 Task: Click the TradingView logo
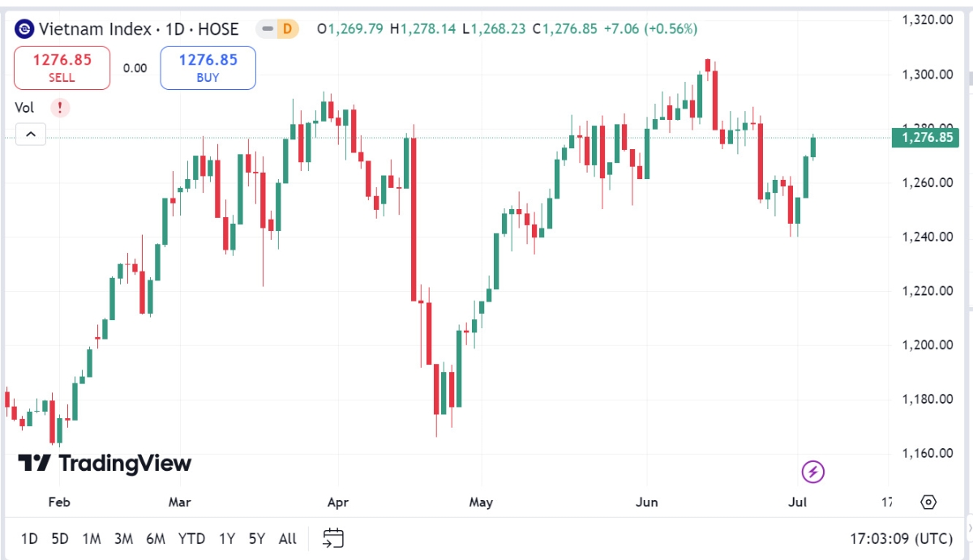click(105, 464)
